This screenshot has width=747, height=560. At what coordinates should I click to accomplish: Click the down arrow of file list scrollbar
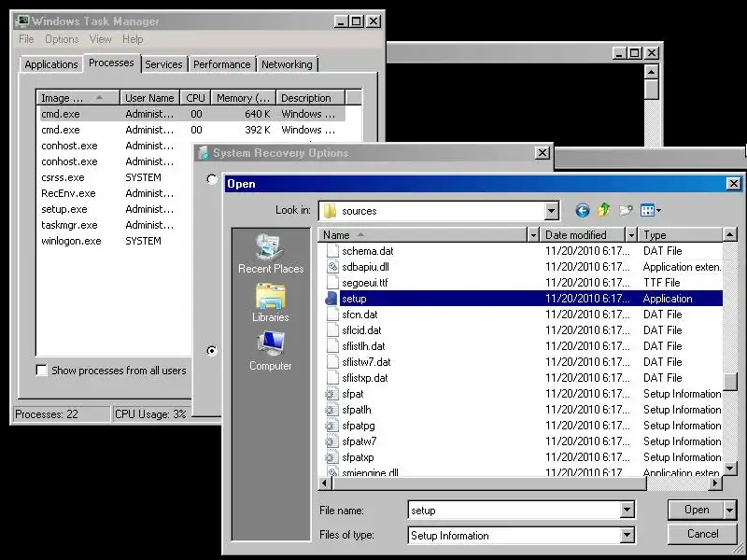730,469
